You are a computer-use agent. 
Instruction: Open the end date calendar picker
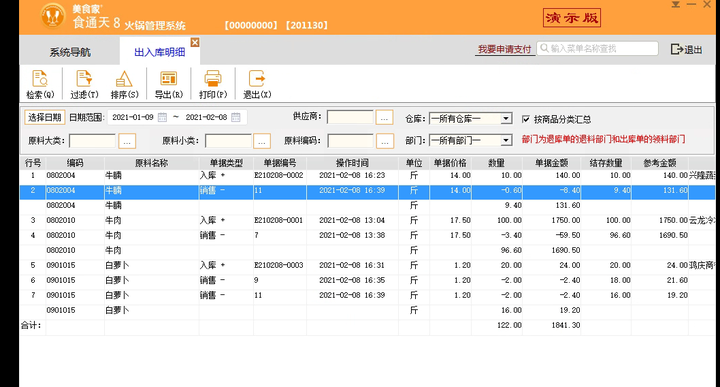[x=236, y=118]
